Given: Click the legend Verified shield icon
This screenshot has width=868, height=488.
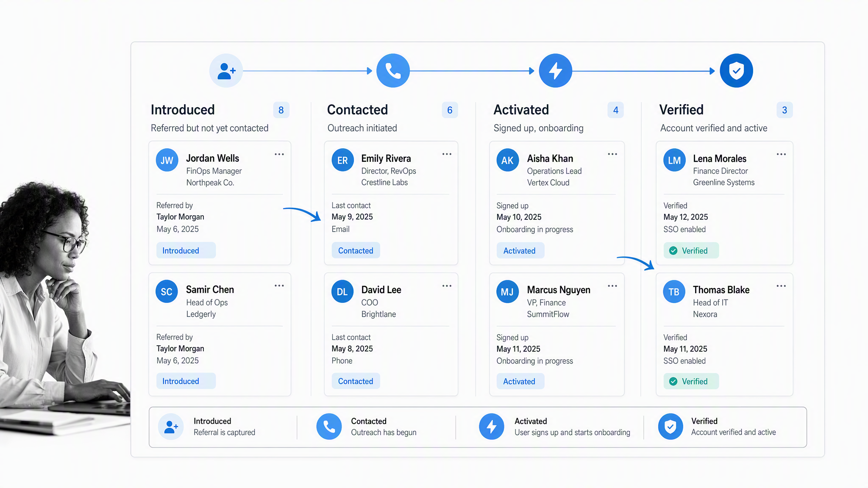Looking at the screenshot, I should coord(670,427).
